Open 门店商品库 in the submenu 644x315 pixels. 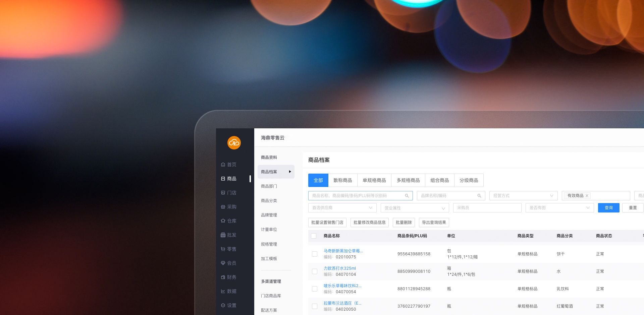[x=271, y=296]
